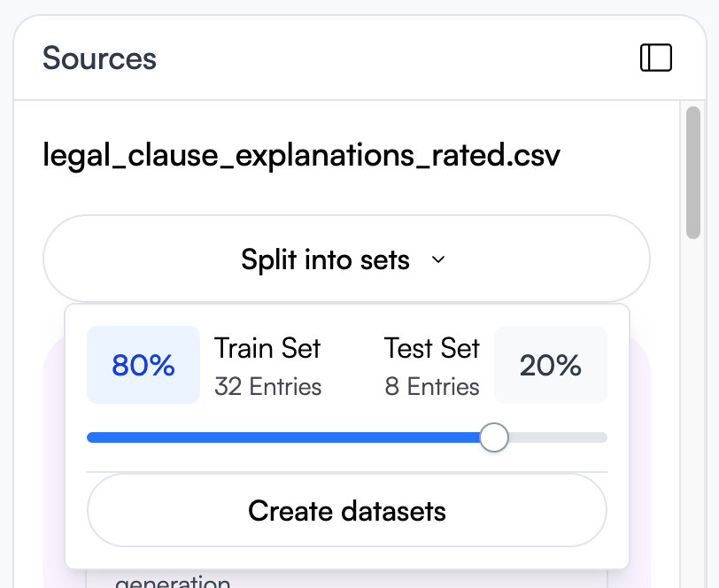Open the chevron beside Split into sets

(x=437, y=260)
